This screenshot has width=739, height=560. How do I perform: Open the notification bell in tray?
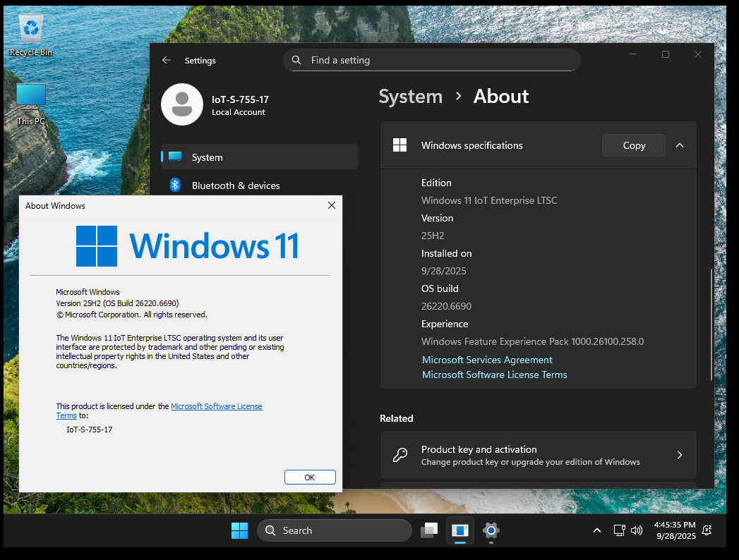click(x=707, y=530)
